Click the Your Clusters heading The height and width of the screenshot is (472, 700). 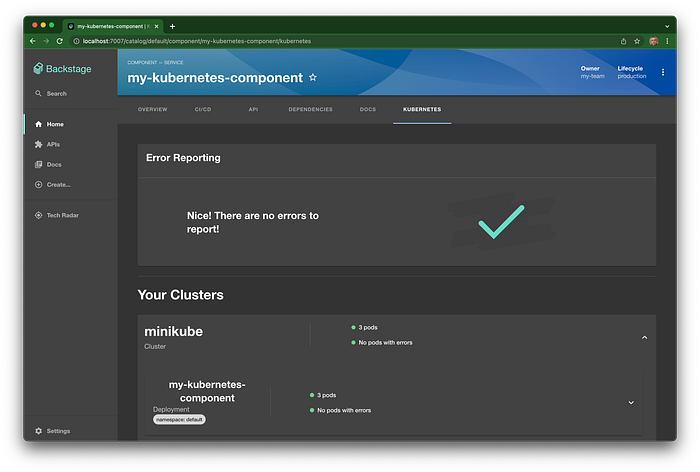point(180,295)
